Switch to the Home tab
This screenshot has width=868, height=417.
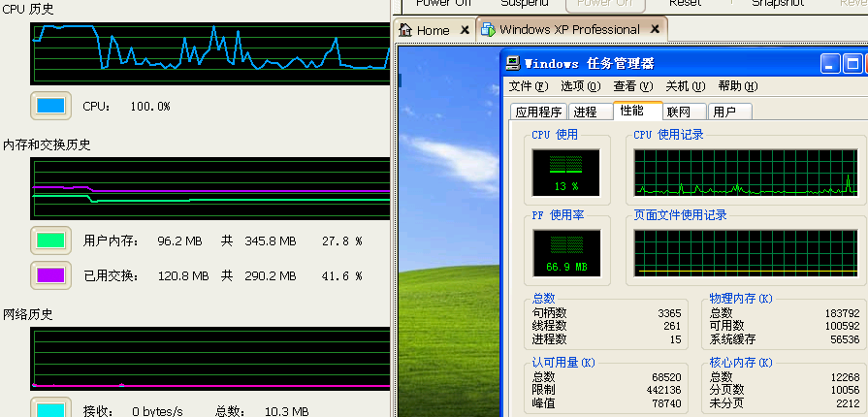[434, 30]
